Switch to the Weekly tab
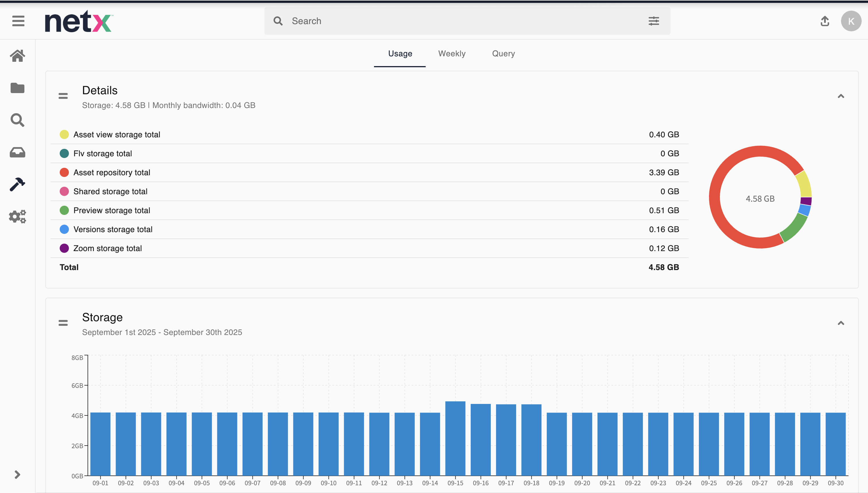This screenshot has height=493, width=868. [x=452, y=53]
